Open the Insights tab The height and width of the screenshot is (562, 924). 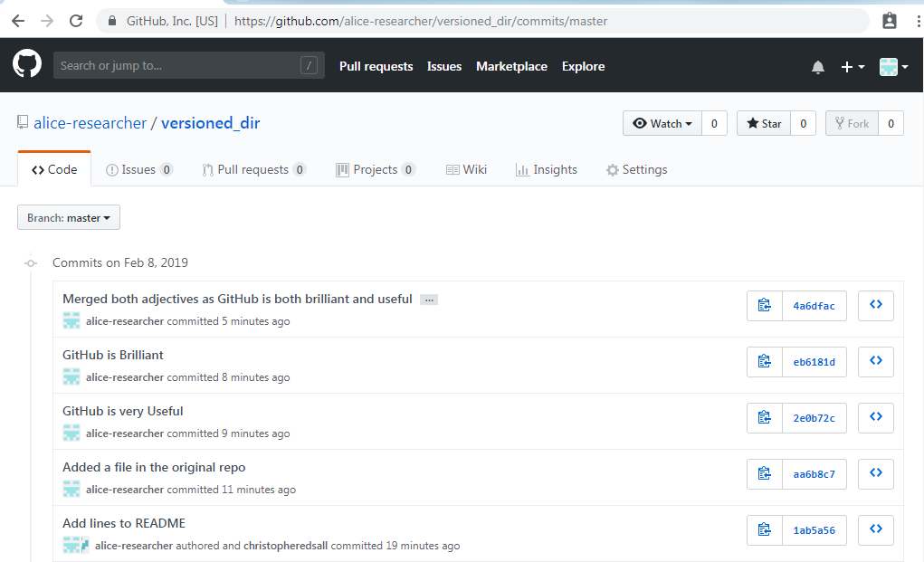[x=547, y=169]
